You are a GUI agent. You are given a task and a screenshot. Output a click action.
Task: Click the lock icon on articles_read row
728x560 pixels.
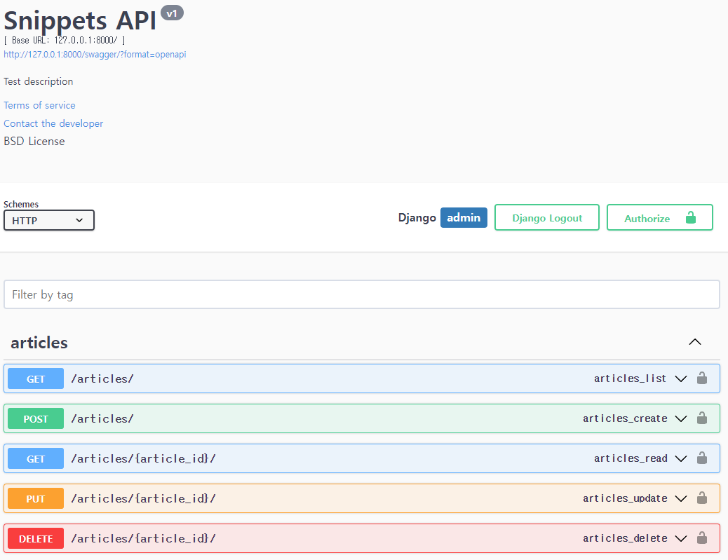click(x=701, y=458)
